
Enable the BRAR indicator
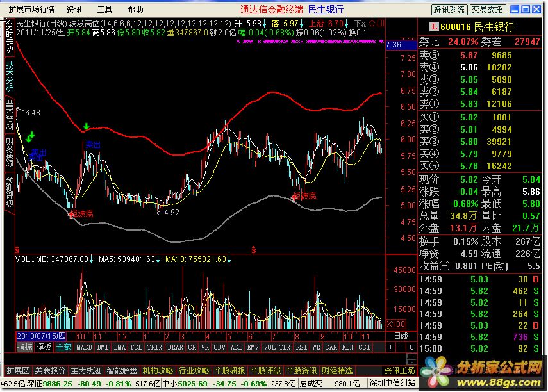[175, 347]
